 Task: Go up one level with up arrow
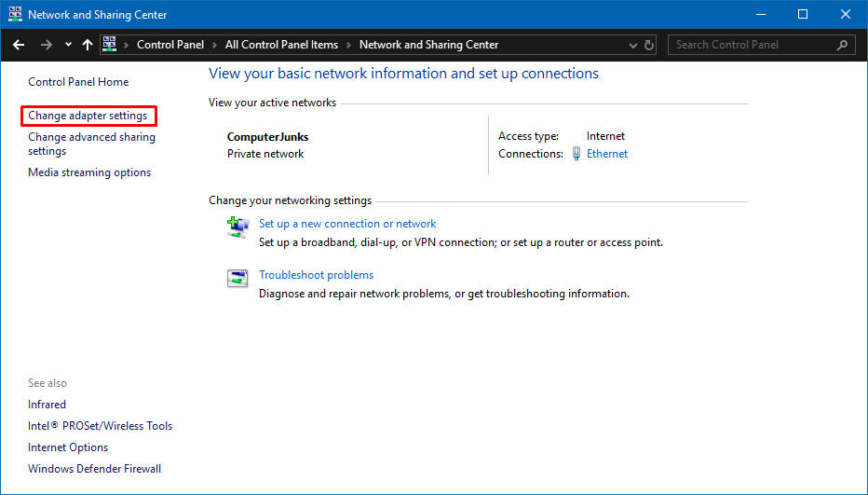[88, 45]
